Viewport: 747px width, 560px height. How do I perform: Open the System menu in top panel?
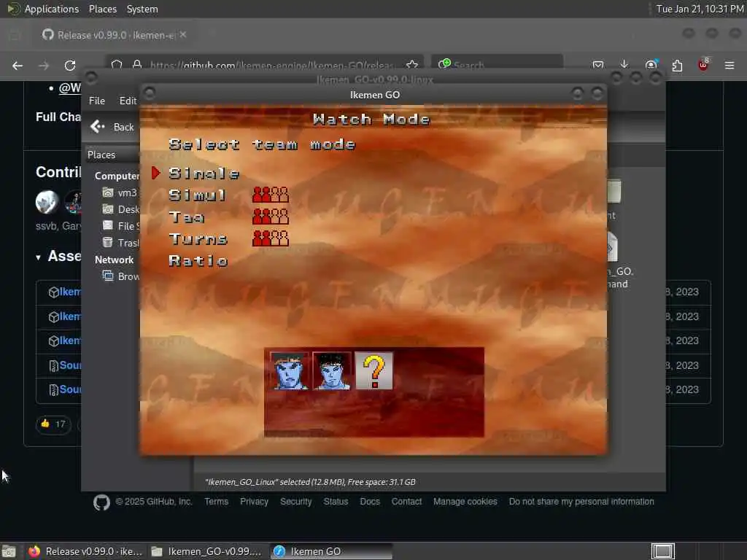coord(142,9)
